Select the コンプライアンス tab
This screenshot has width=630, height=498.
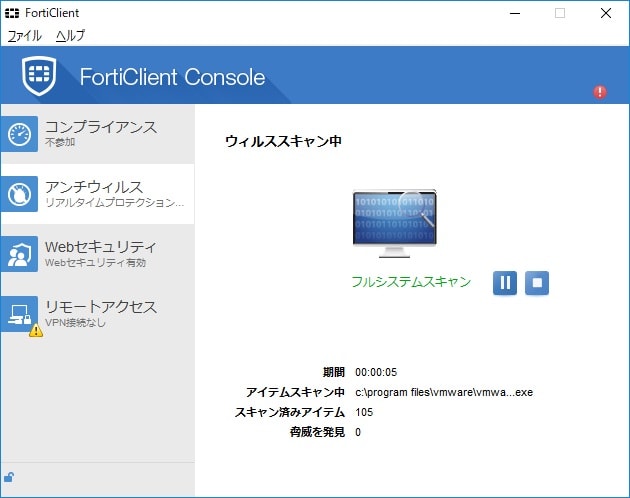pyautogui.click(x=98, y=134)
